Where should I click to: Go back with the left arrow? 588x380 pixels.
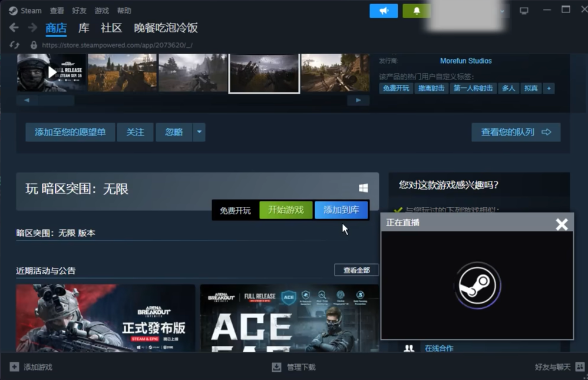coord(14,28)
